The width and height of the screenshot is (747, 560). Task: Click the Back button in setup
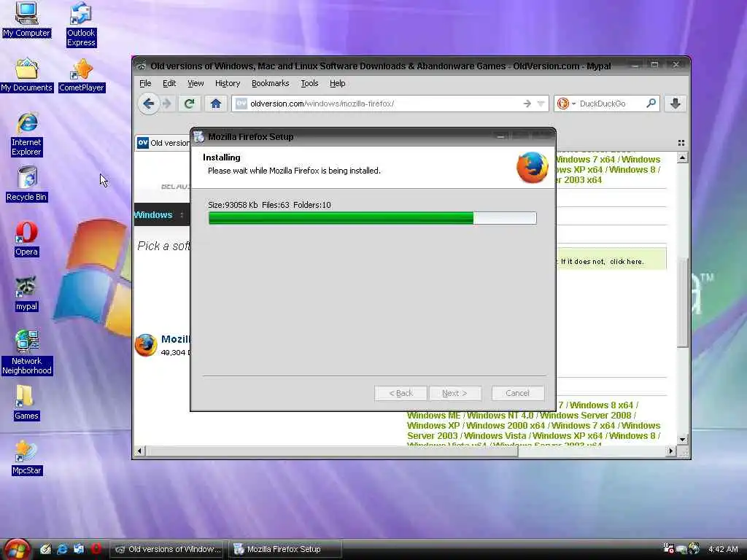tap(400, 393)
